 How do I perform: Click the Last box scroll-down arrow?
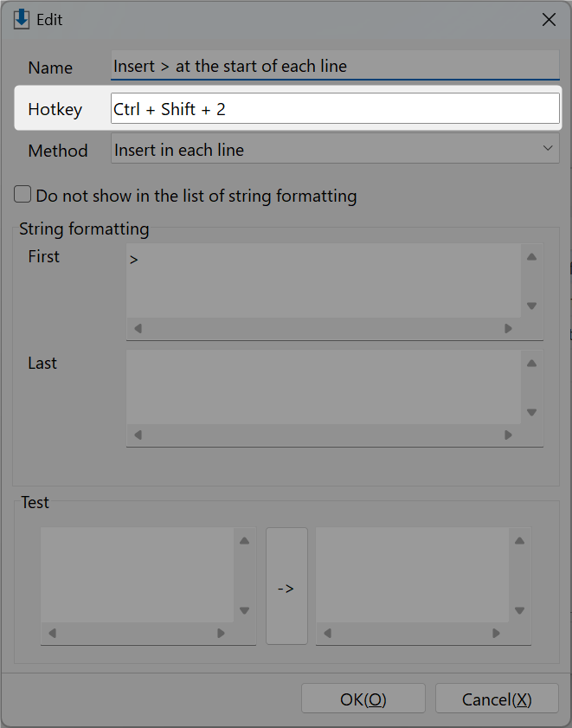click(531, 412)
